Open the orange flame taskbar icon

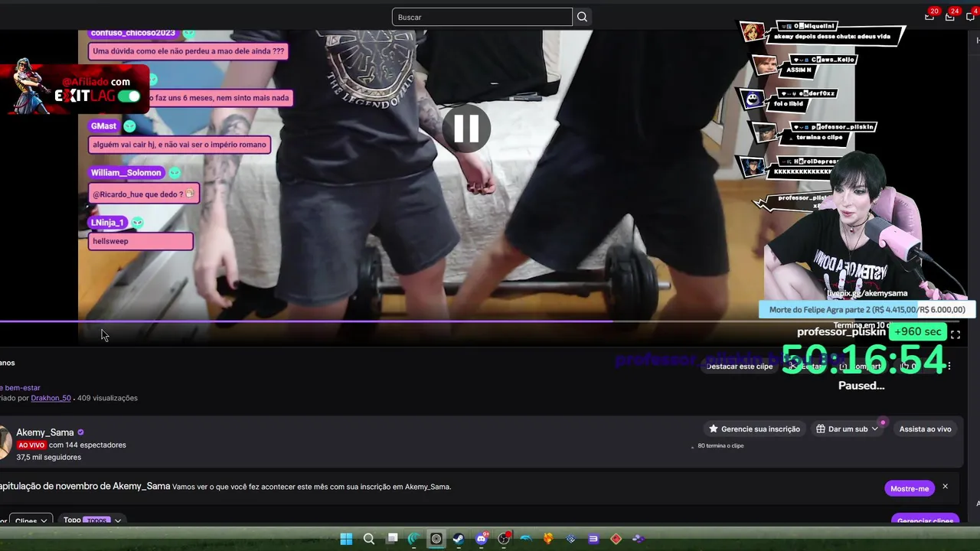pyautogui.click(x=548, y=539)
